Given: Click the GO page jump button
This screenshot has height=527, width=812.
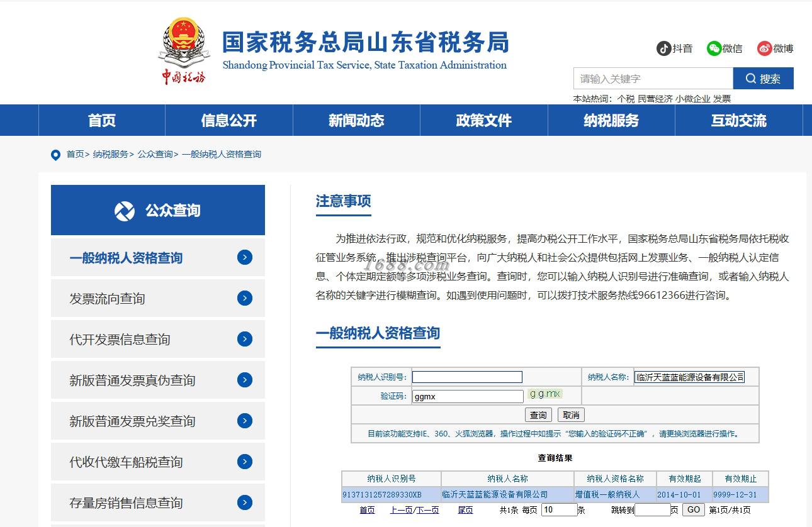Looking at the screenshot, I should [693, 510].
